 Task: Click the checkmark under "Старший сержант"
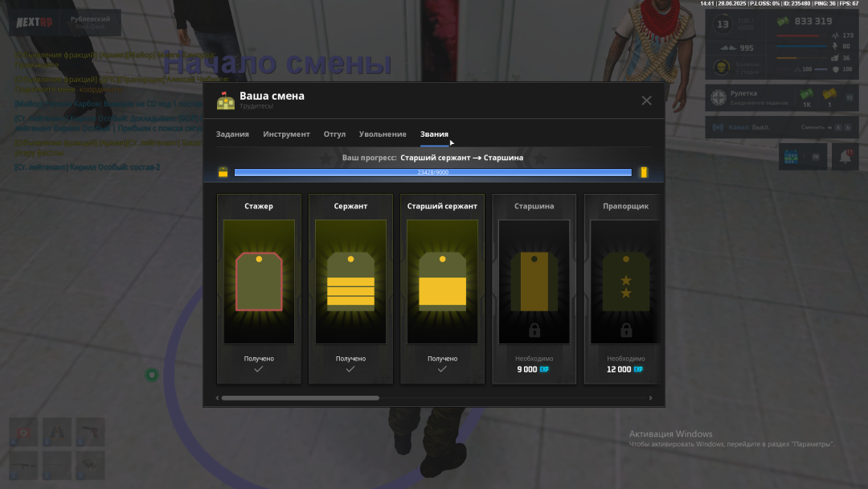pos(442,369)
